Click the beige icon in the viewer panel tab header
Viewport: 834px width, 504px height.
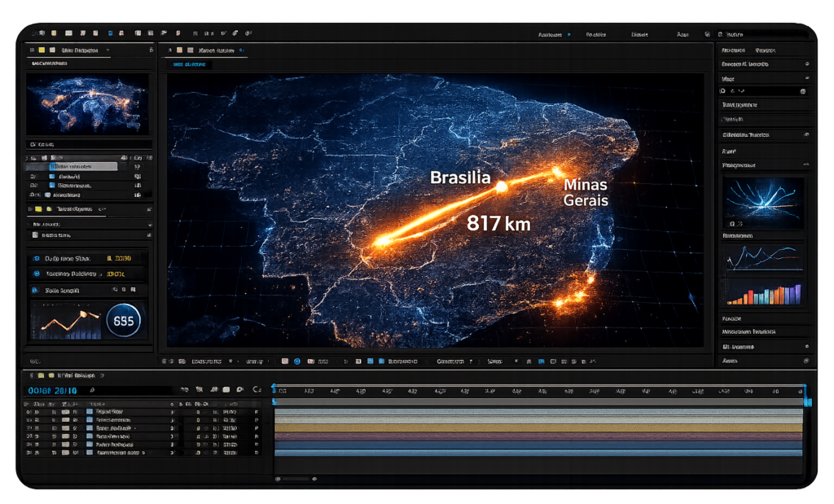point(181,50)
